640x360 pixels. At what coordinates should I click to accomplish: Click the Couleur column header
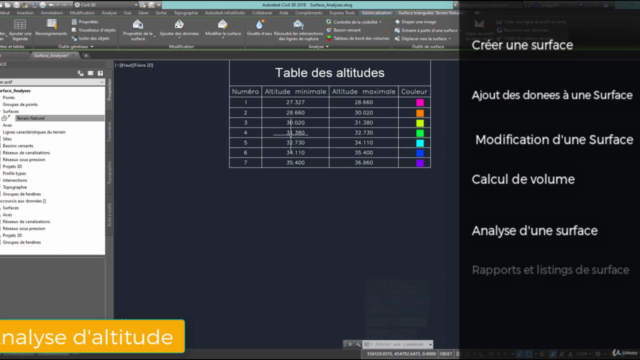[414, 92]
